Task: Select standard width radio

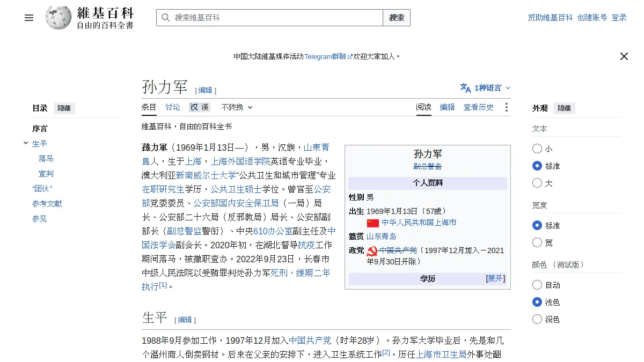Action: [537, 225]
